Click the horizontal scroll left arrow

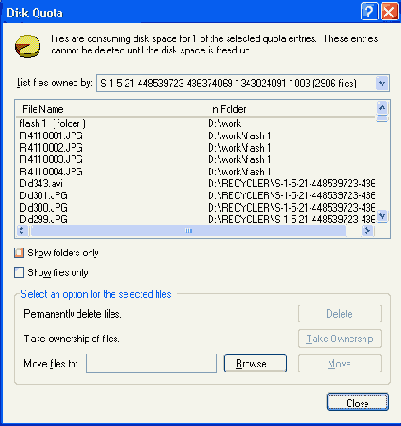pyautogui.click(x=22, y=230)
